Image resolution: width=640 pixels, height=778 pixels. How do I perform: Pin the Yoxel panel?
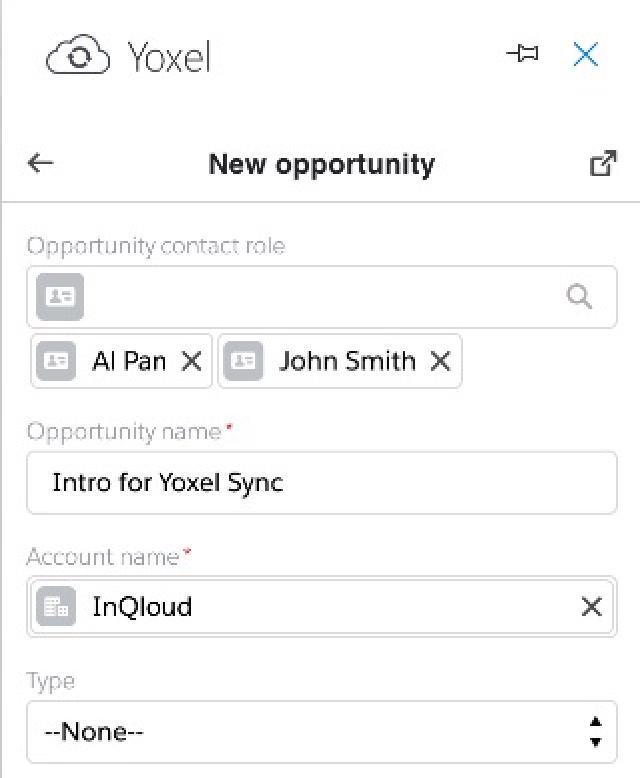522,53
